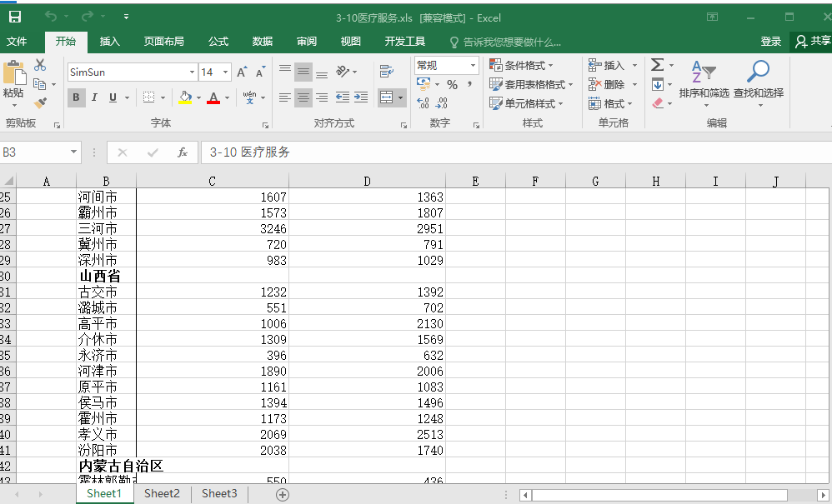The image size is (832, 504).
Task: Click the Clear eraser icon
Action: tap(658, 102)
